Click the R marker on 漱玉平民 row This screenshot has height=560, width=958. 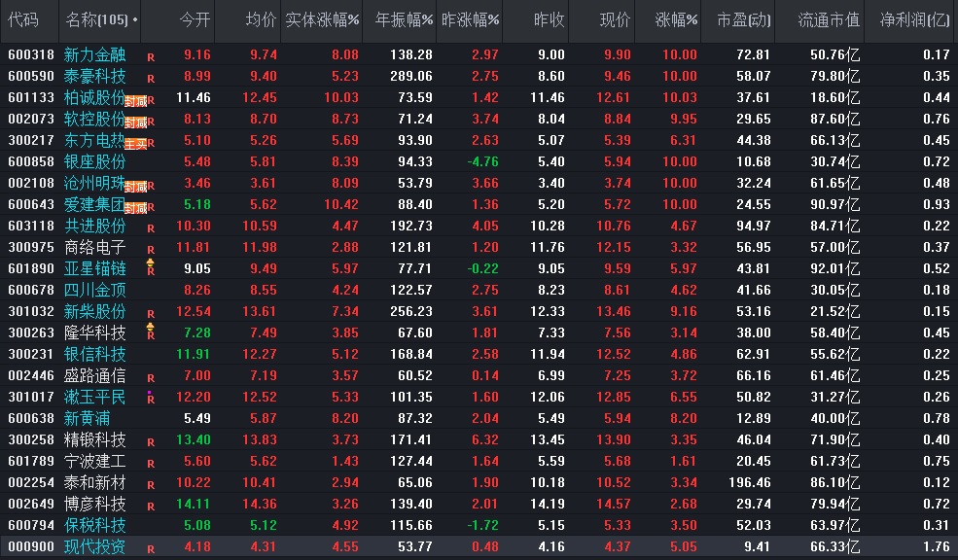tap(151, 400)
